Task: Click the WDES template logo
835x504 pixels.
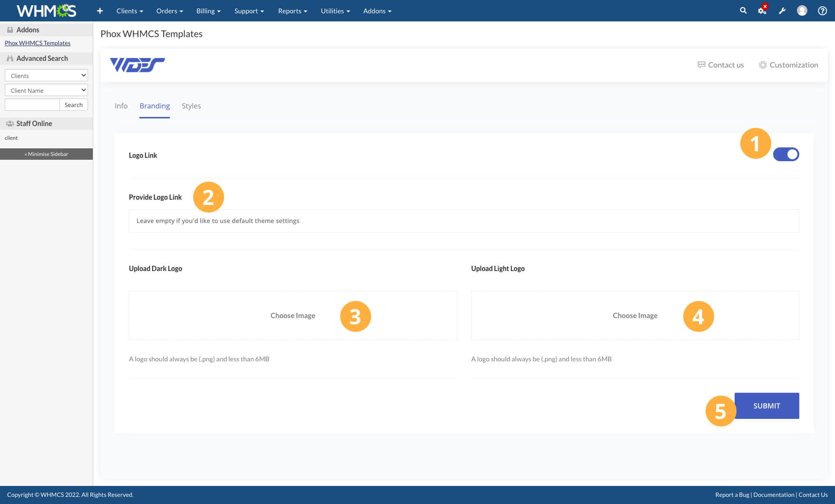Action: (x=137, y=65)
